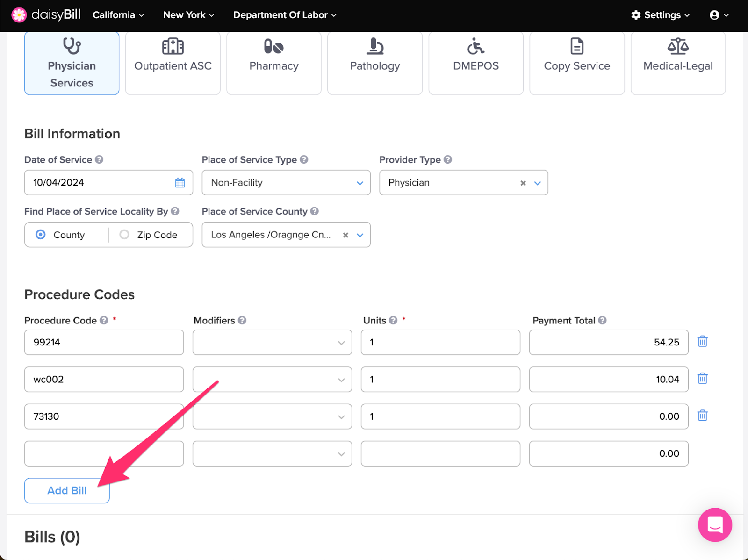This screenshot has height=560, width=748.
Task: Open Modifiers dropdown for code 99214
Action: coord(272,342)
